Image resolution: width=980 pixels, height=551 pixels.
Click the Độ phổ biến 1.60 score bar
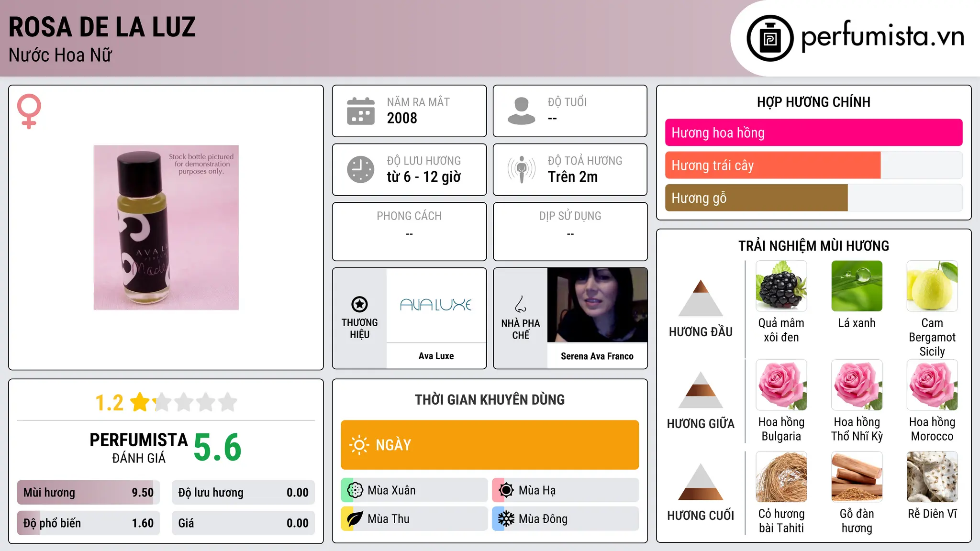[x=89, y=523]
